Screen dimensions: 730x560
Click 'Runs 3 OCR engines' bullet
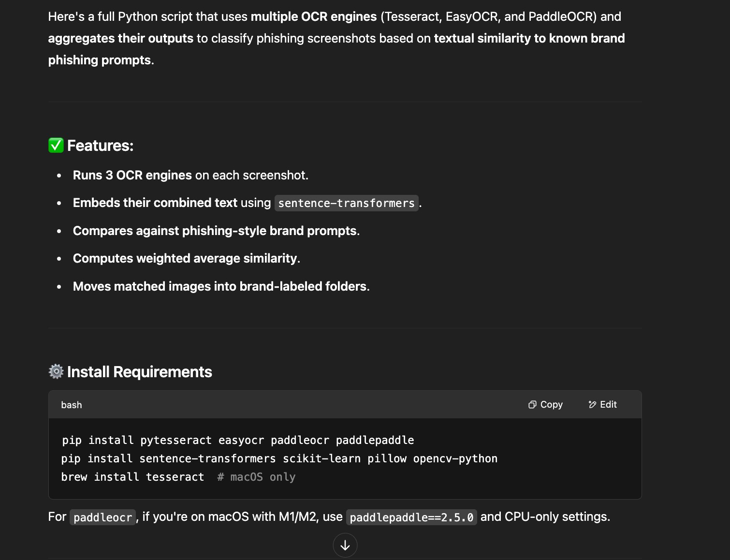click(x=190, y=175)
